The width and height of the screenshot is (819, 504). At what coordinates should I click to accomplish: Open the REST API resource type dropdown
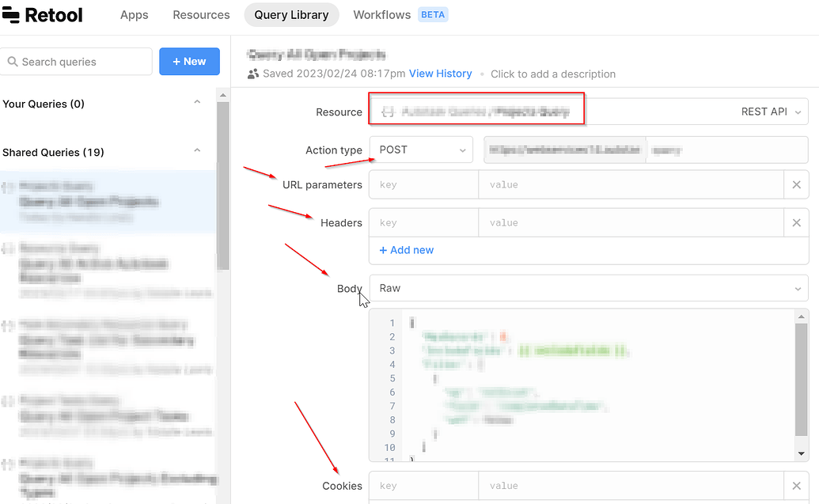click(771, 112)
